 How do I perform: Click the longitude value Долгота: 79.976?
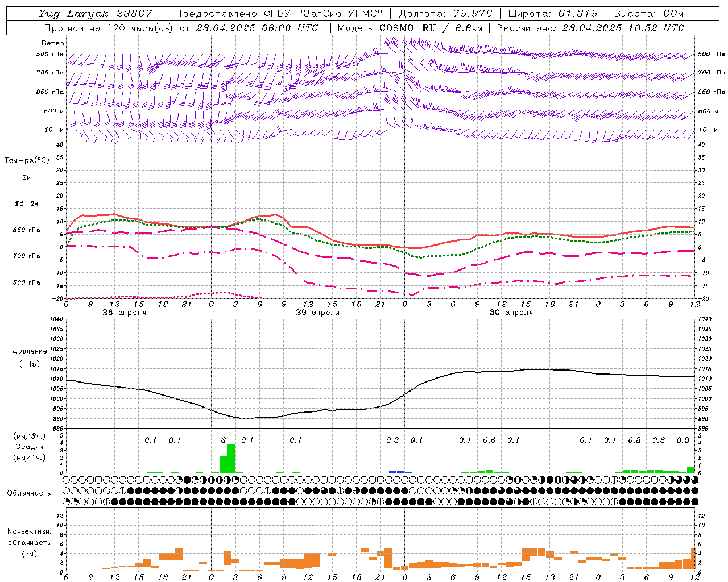(446, 14)
